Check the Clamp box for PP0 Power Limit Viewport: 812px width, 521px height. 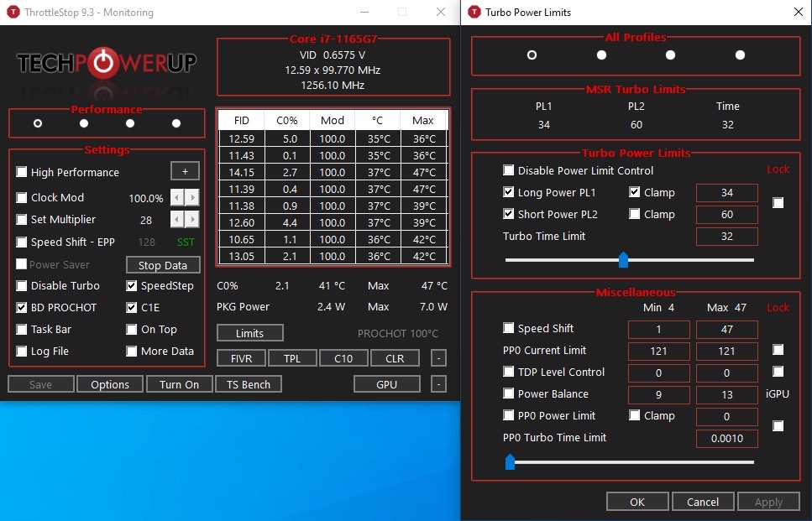coord(634,415)
